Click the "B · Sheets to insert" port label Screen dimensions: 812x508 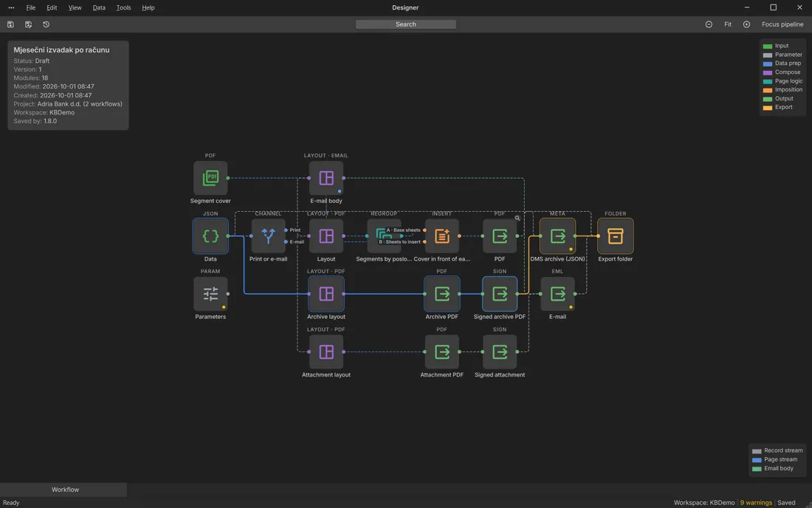pyautogui.click(x=400, y=242)
